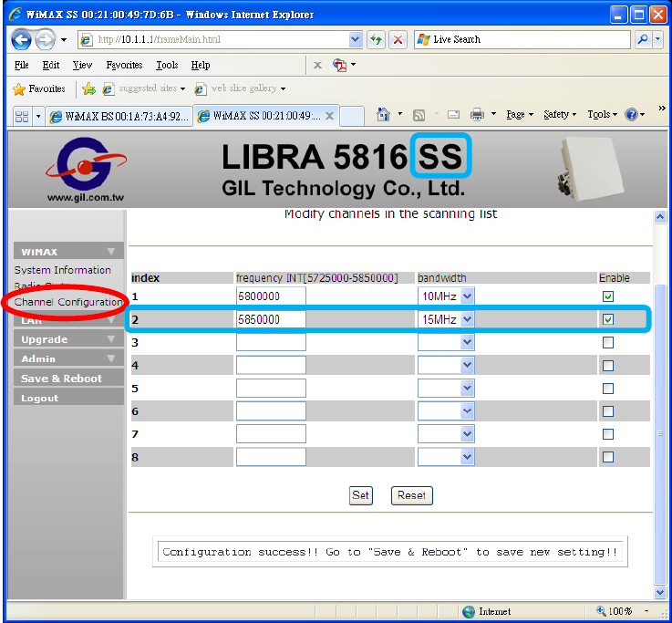The width and height of the screenshot is (672, 623).
Task: Open the File menu
Action: (22, 65)
